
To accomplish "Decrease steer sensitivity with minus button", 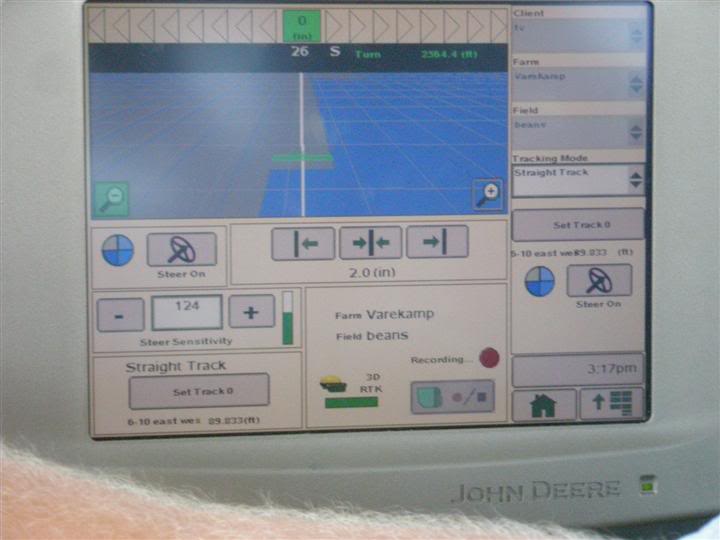I will [x=121, y=315].
